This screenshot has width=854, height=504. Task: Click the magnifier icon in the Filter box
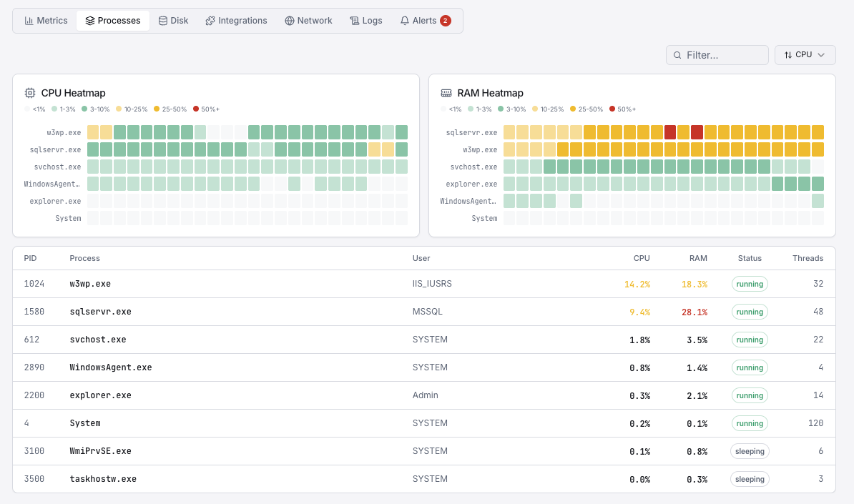pos(677,54)
